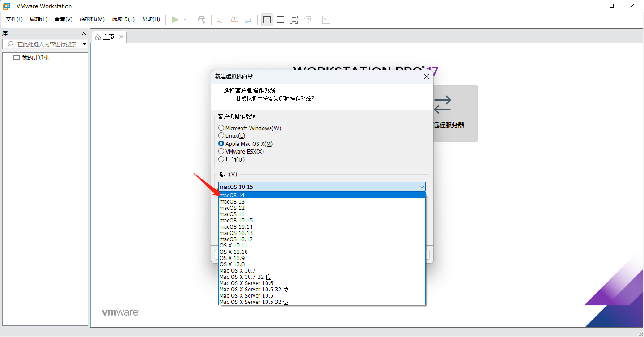
Task: Open the 选项卡(T) menu
Action: [x=123, y=19]
